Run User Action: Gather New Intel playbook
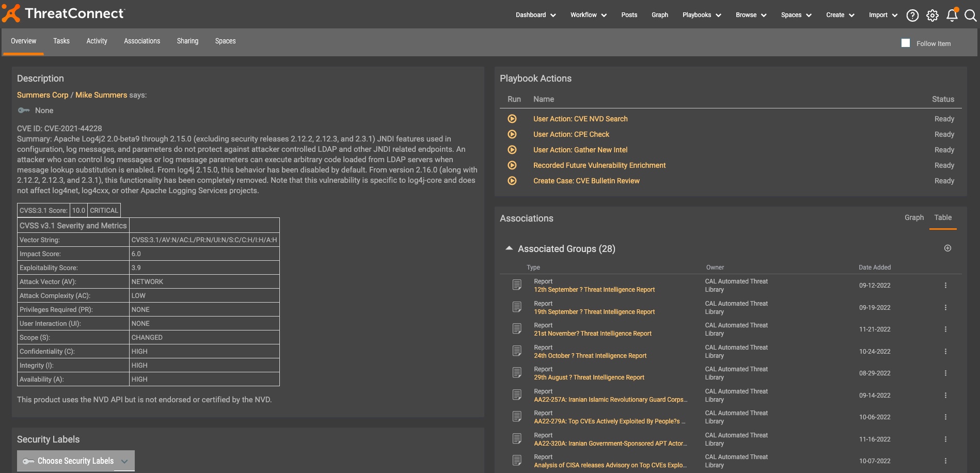Image resolution: width=980 pixels, height=473 pixels. 512,150
